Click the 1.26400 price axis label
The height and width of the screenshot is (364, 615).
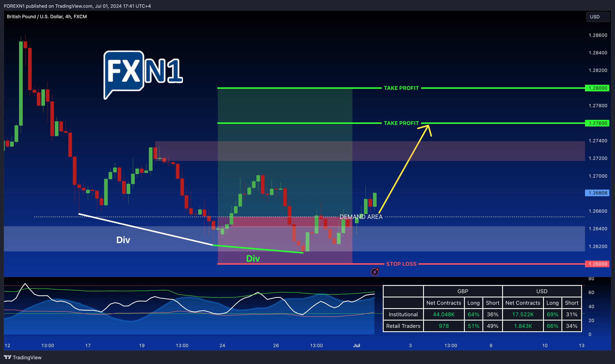click(x=598, y=229)
